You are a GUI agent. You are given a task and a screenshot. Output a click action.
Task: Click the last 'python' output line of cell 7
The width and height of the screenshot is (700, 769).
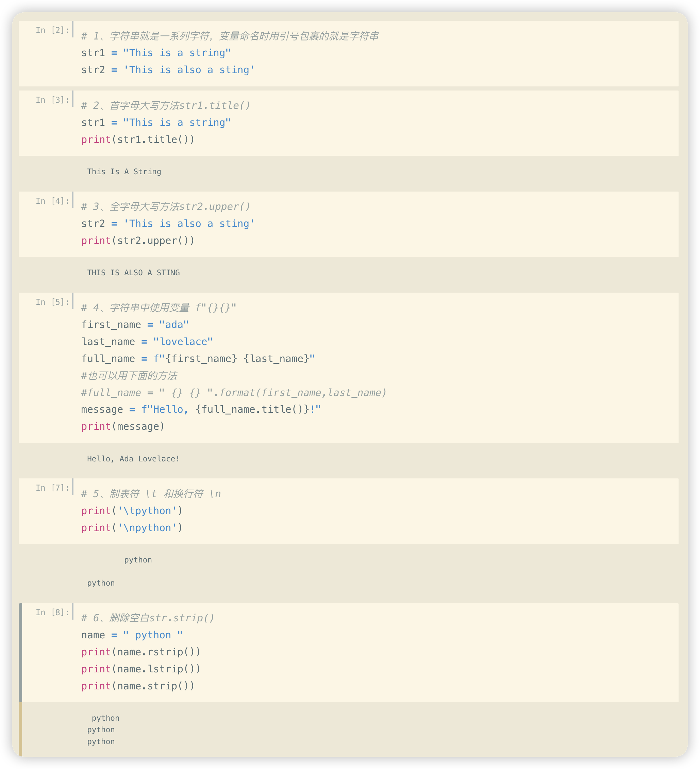[101, 583]
